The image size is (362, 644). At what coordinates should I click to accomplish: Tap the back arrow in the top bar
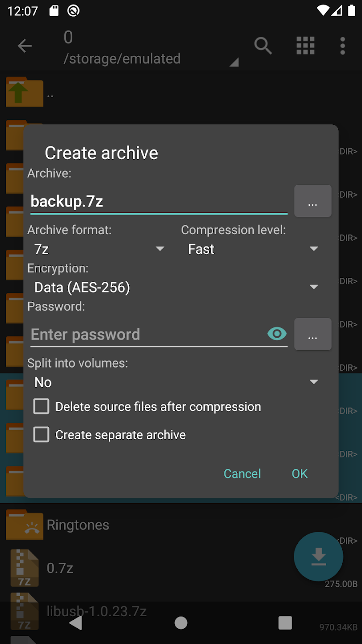coord(25,46)
